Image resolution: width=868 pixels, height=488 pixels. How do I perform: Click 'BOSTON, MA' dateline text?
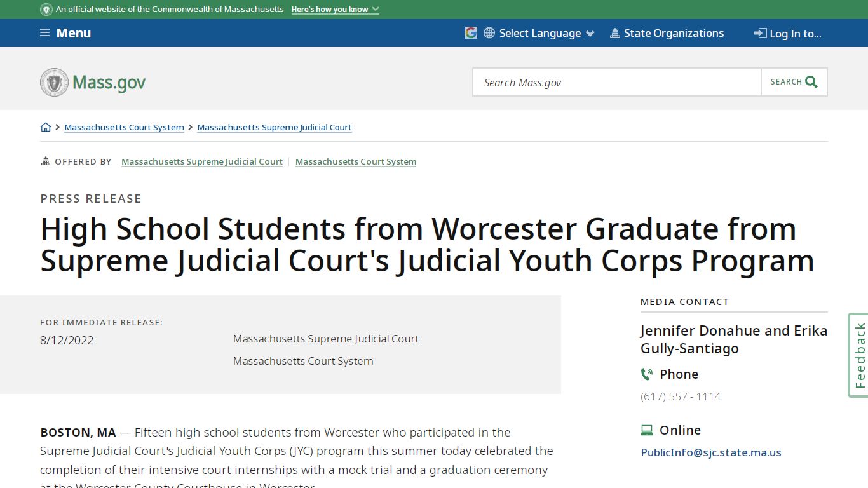78,432
